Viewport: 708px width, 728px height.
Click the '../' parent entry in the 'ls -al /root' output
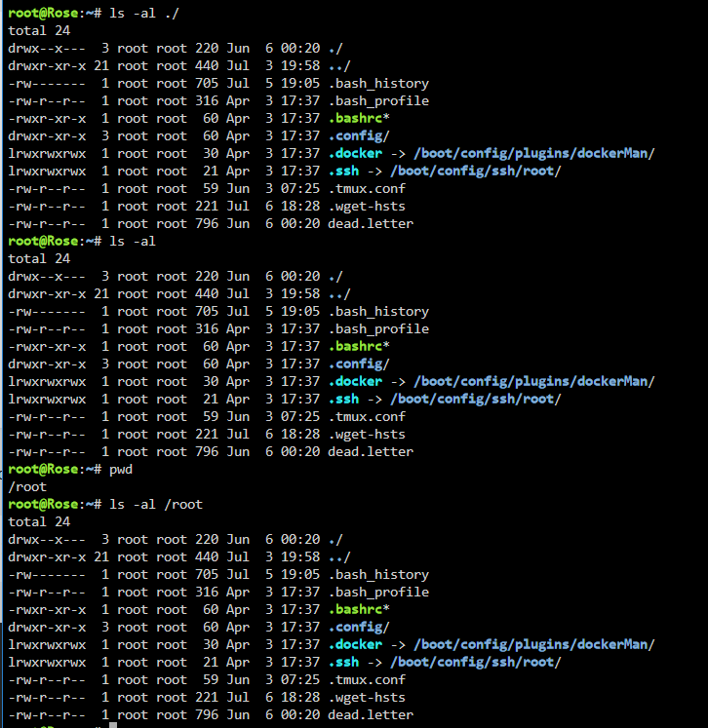click(x=339, y=557)
